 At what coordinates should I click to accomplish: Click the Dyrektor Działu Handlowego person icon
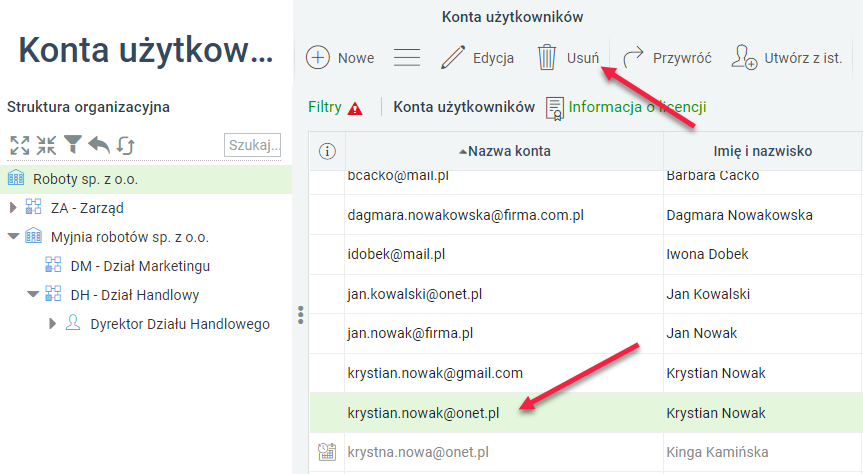click(x=73, y=322)
